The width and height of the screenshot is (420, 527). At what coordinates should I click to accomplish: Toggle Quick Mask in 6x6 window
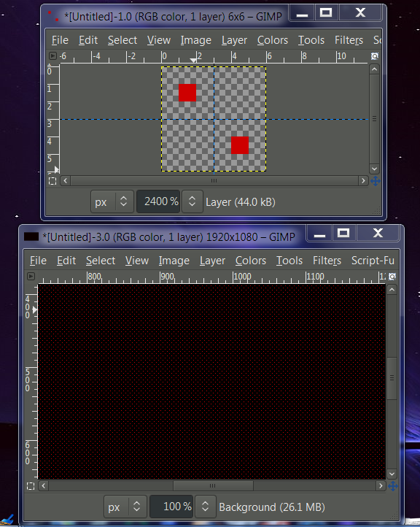click(52, 181)
